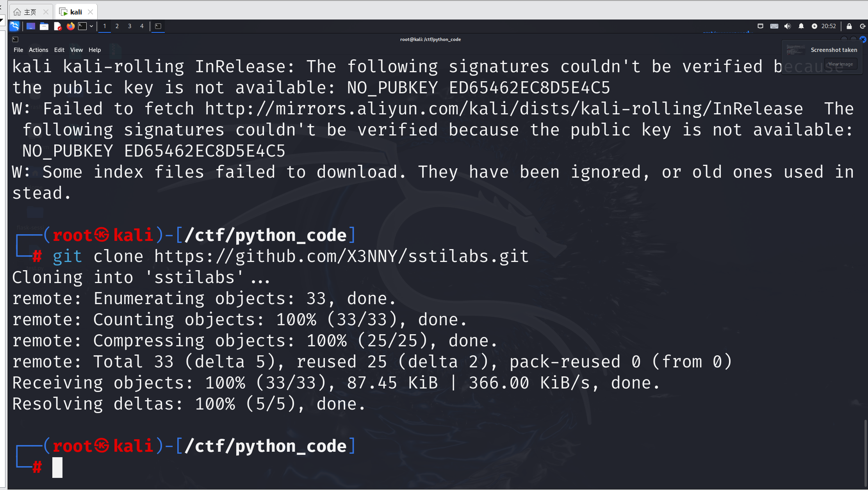868x490 pixels.
Task: Open the file manager launcher
Action: 44,26
